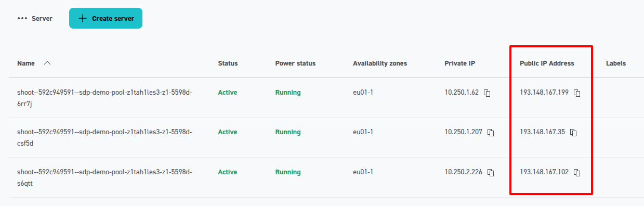Select public IP text 193.148.167.199
644x206 pixels.
click(x=544, y=93)
